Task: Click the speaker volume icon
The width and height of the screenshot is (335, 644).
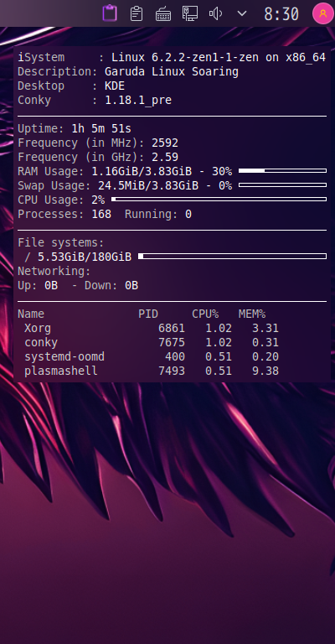Action: point(216,13)
